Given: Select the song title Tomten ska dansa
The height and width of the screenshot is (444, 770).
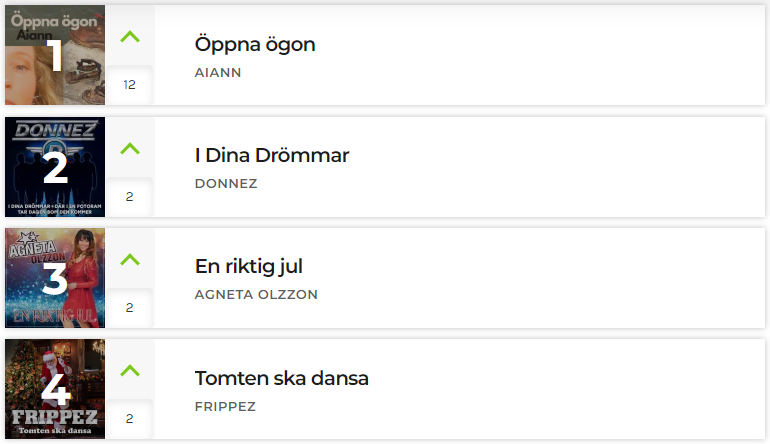Looking at the screenshot, I should 282,378.
